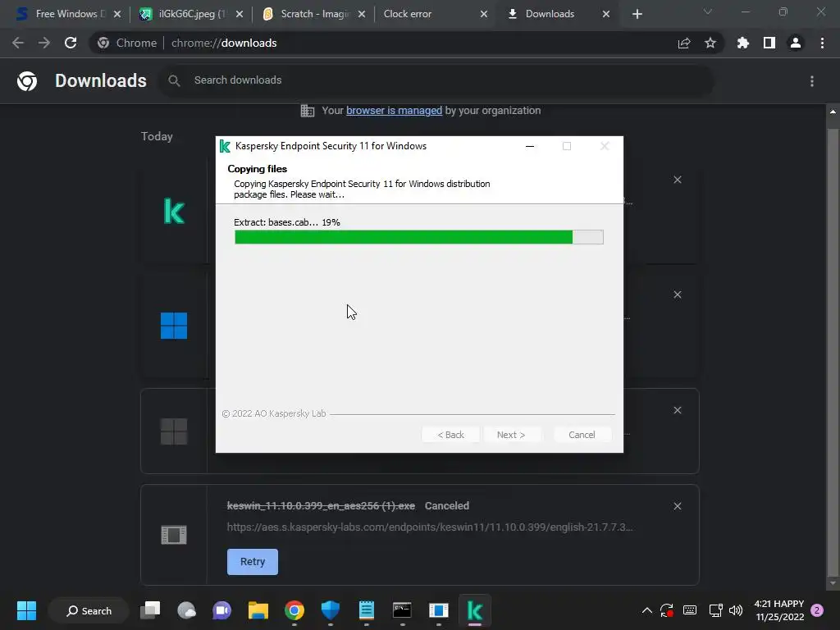Viewport: 840px width, 630px height.
Task: Retry the canceled keswin download
Action: (253, 561)
